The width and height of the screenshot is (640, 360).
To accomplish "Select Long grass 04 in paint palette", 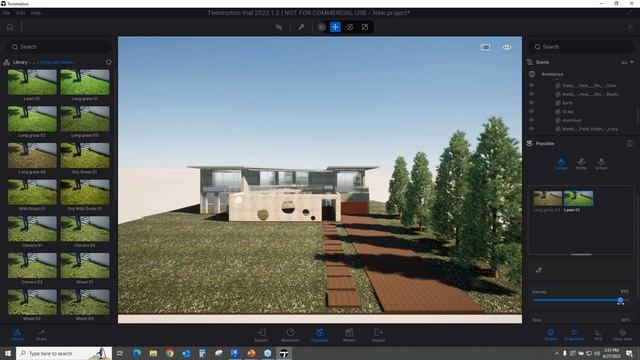I will point(547,198).
